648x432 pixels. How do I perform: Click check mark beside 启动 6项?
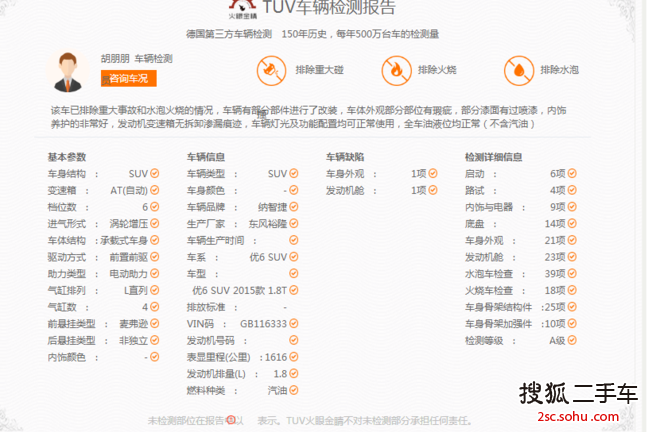[x=572, y=173]
